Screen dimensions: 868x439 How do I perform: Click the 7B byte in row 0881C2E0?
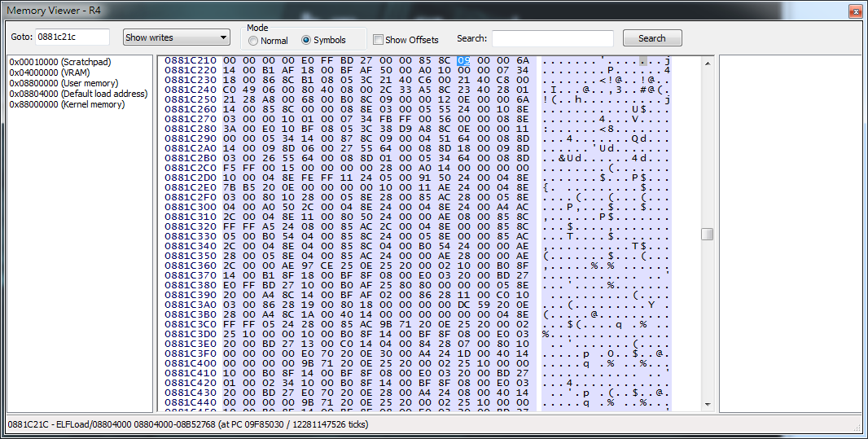click(x=229, y=187)
